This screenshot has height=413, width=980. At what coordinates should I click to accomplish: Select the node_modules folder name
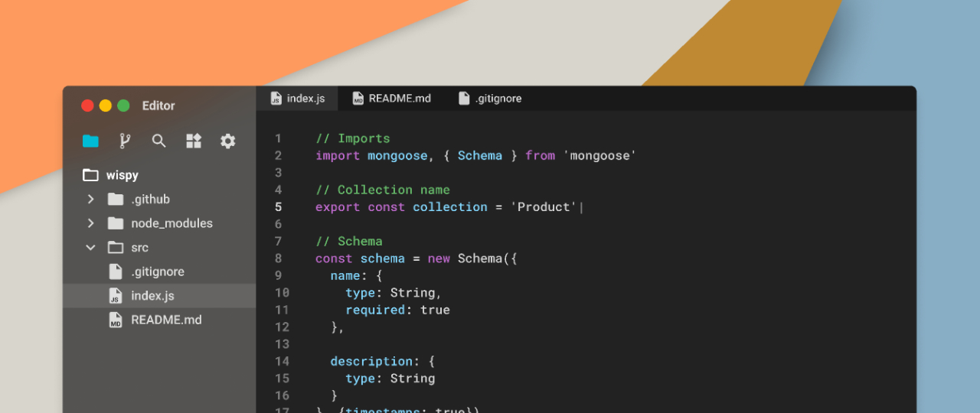(171, 223)
